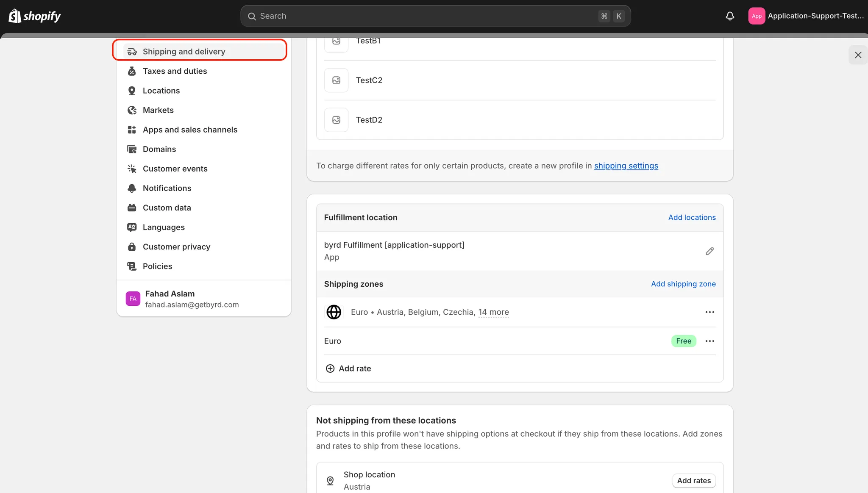Click Add shipping zone link
868x493 pixels.
point(683,284)
